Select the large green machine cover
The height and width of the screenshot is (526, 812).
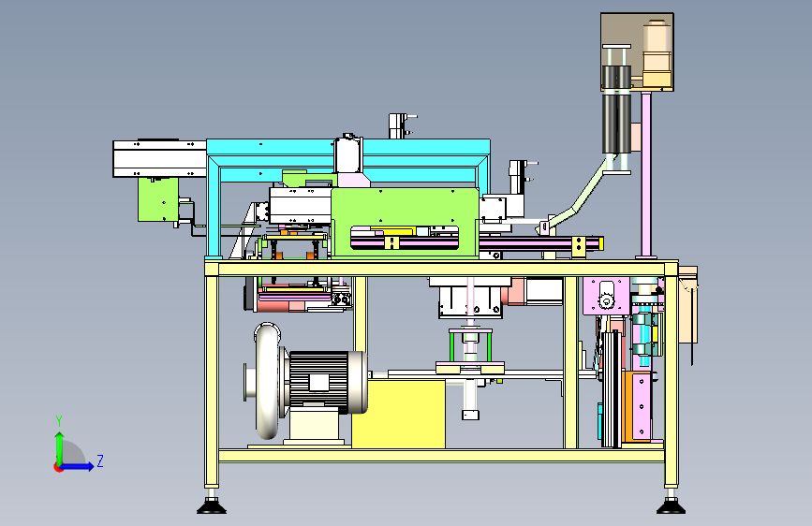[x=405, y=222]
